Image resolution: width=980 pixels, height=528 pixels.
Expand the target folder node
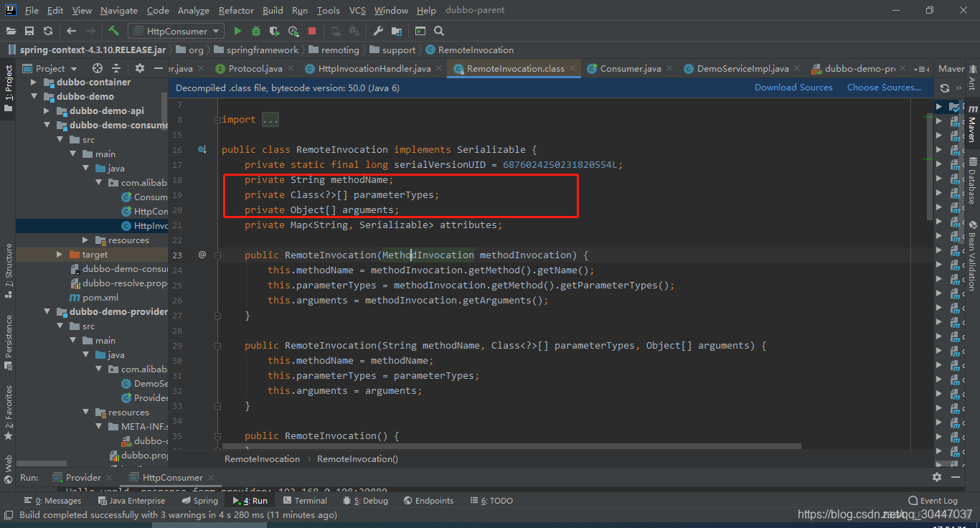pos(60,254)
